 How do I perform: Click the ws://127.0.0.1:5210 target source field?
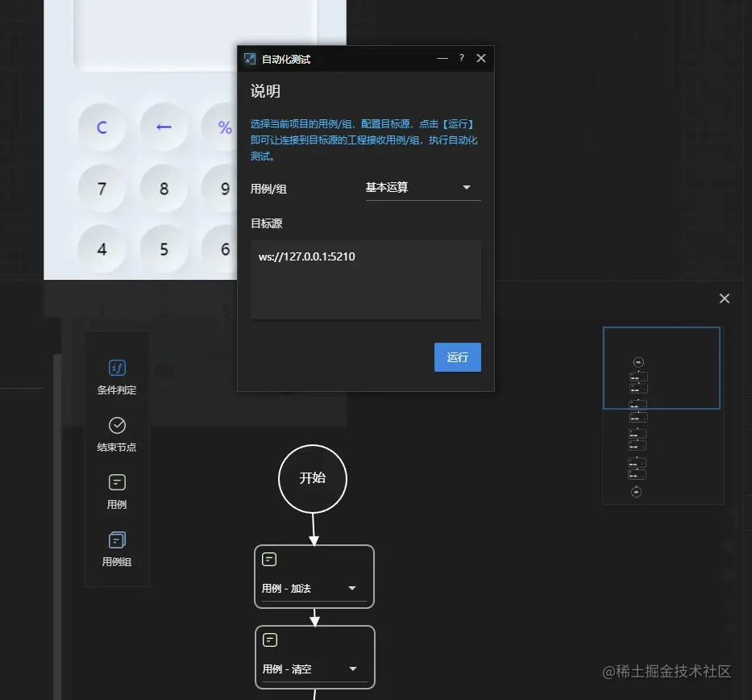[365, 280]
